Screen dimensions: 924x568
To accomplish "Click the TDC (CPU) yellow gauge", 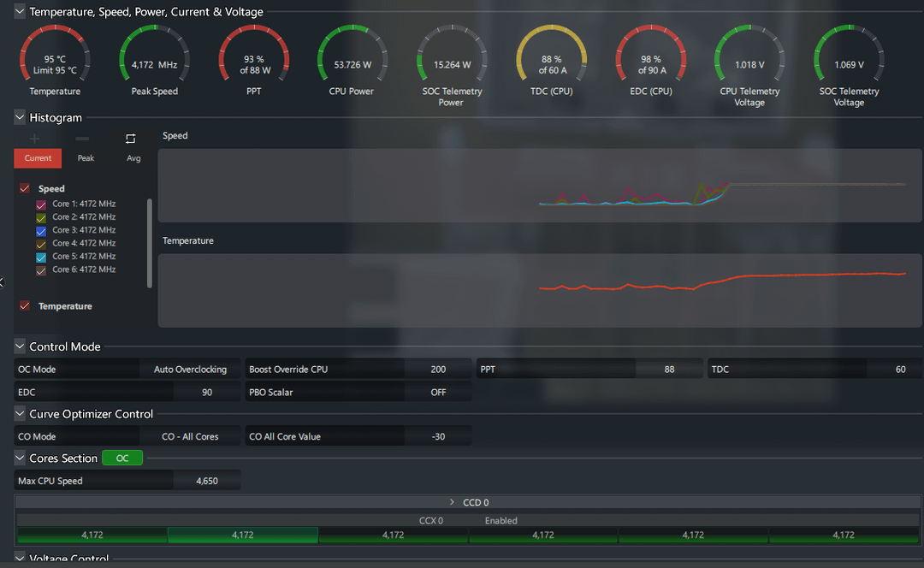I will pos(552,60).
